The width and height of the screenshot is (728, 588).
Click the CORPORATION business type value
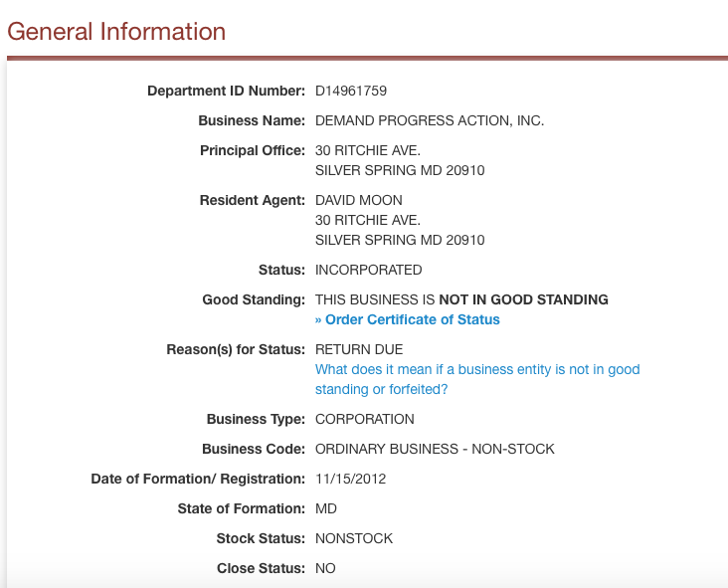point(365,419)
